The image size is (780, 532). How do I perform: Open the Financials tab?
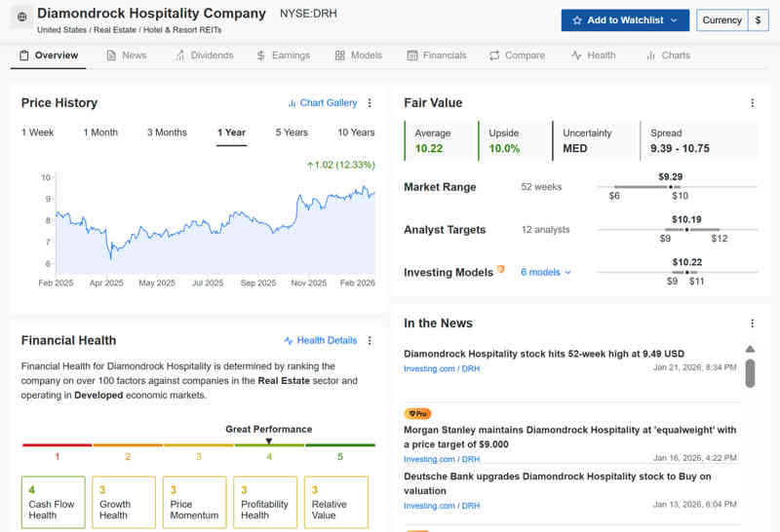pos(436,56)
